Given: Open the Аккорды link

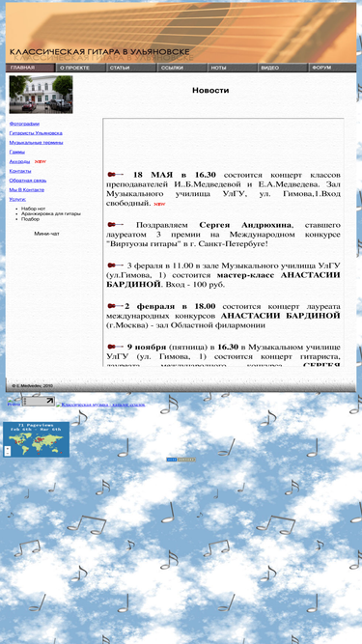Looking at the screenshot, I should [x=19, y=161].
